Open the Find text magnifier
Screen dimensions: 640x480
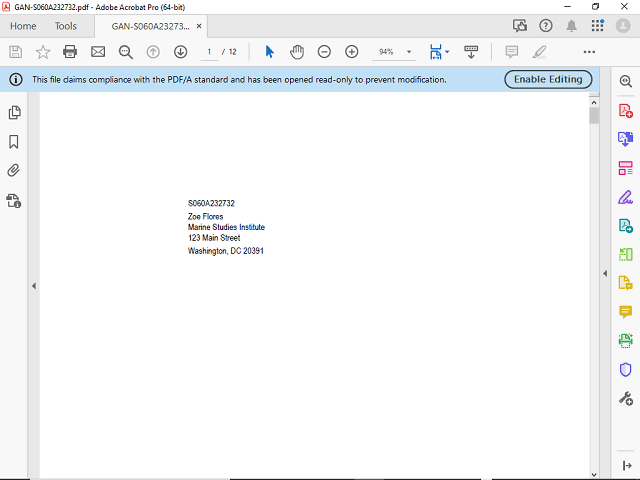coord(126,52)
